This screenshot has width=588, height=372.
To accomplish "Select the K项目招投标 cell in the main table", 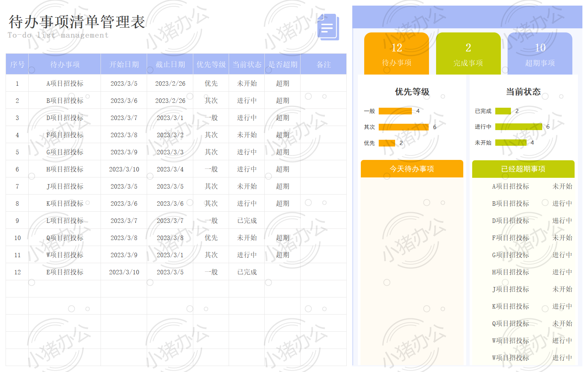I will (x=65, y=204).
